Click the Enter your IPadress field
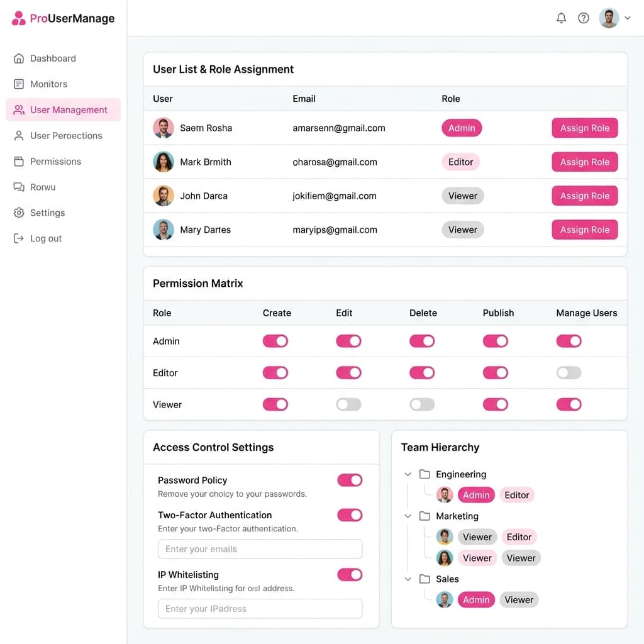644x644 pixels. 260,609
